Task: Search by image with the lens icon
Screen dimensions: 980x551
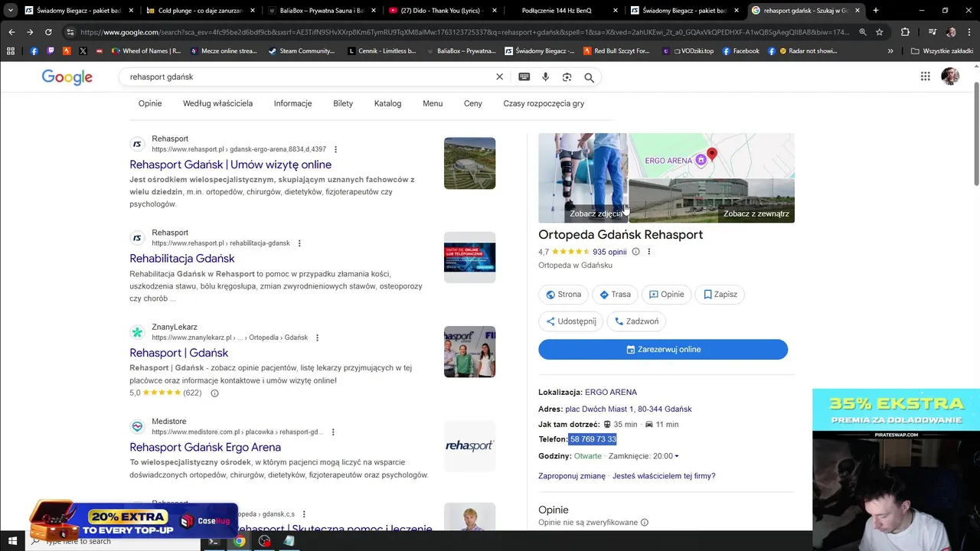Action: (x=567, y=77)
